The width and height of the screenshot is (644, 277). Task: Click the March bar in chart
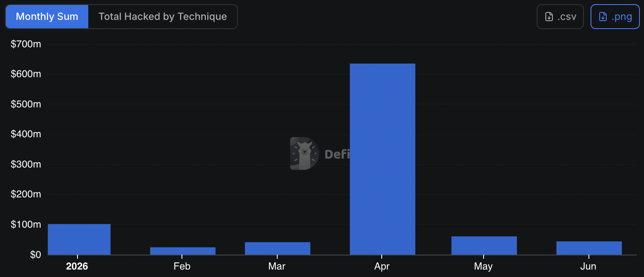[278, 248]
